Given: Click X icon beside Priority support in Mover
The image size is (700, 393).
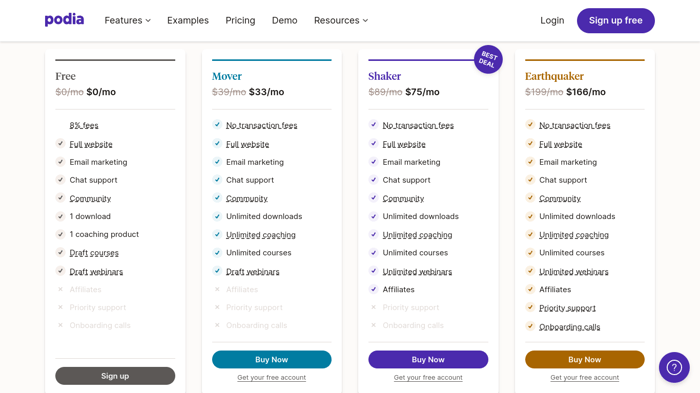Looking at the screenshot, I should 217,307.
